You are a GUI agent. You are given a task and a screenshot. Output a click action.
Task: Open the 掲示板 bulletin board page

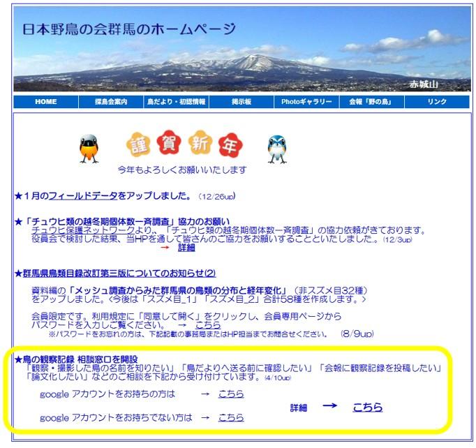pyautogui.click(x=241, y=102)
